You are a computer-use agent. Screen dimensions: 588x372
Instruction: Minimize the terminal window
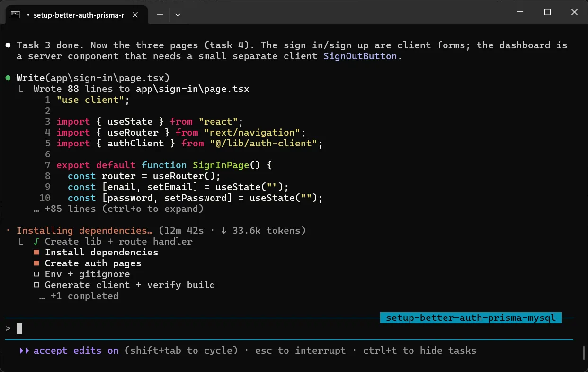(x=520, y=12)
